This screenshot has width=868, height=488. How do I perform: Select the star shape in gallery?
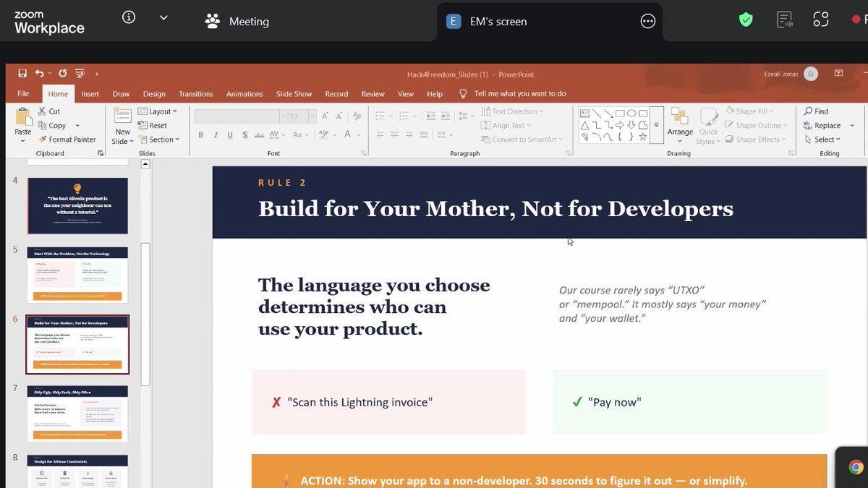(643, 136)
